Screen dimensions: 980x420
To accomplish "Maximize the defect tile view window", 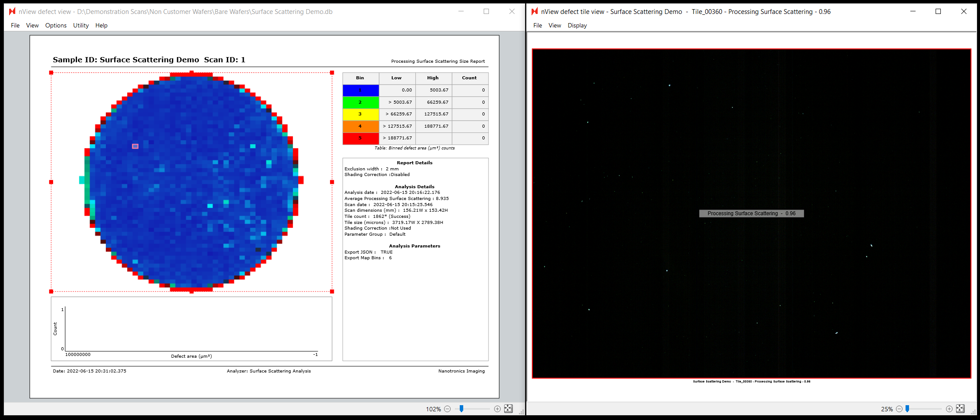I will tap(938, 11).
